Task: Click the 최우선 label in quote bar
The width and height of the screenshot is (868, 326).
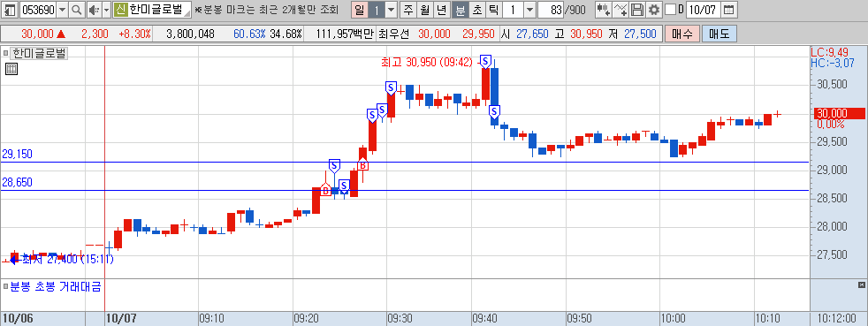Action: pyautogui.click(x=393, y=34)
